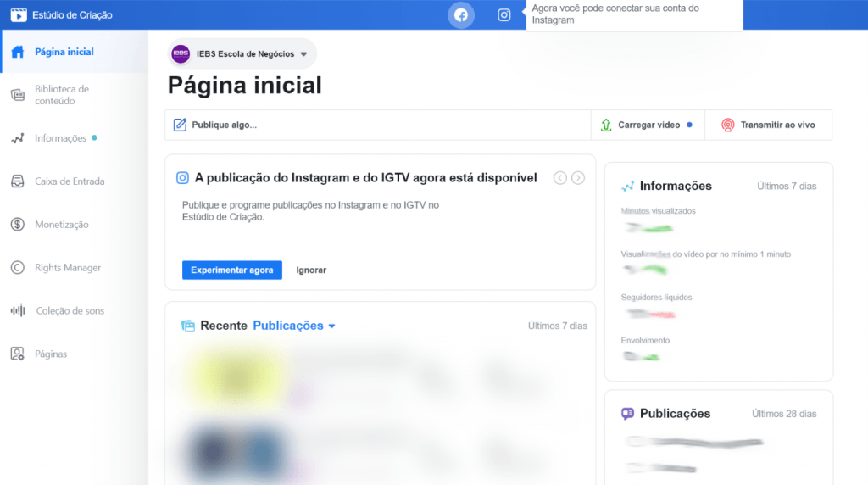Open Páginas in sidebar
Viewport: 868px width, 485px height.
click(x=75, y=354)
